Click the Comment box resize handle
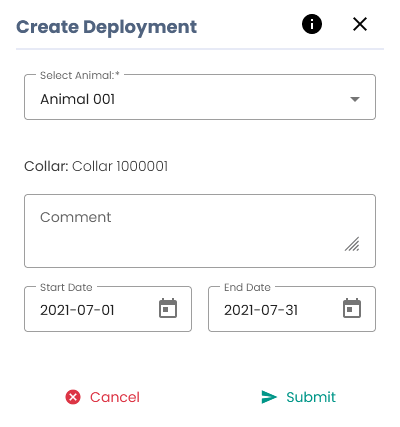 352,244
